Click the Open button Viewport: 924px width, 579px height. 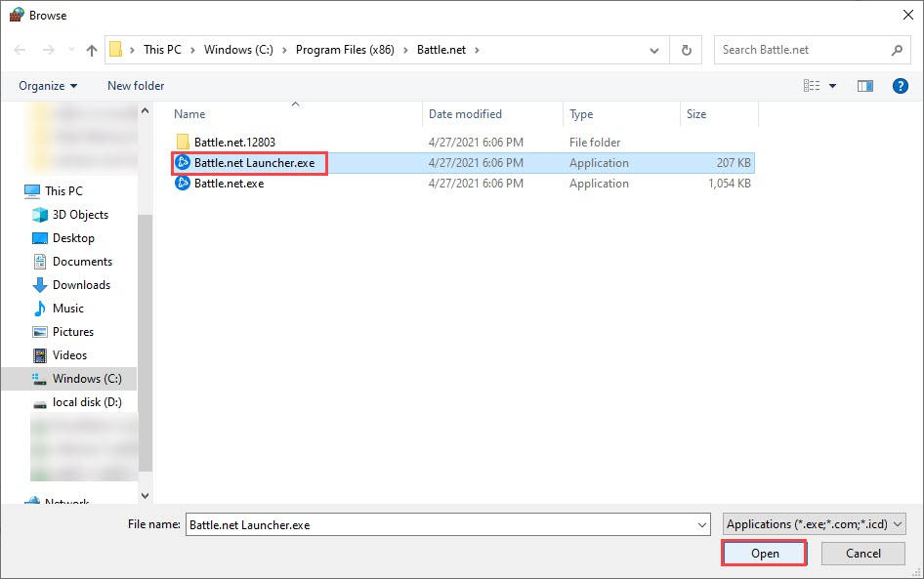765,554
